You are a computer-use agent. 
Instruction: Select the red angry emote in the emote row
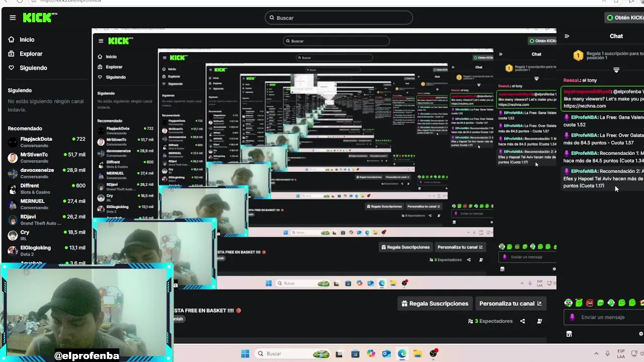pos(590,303)
